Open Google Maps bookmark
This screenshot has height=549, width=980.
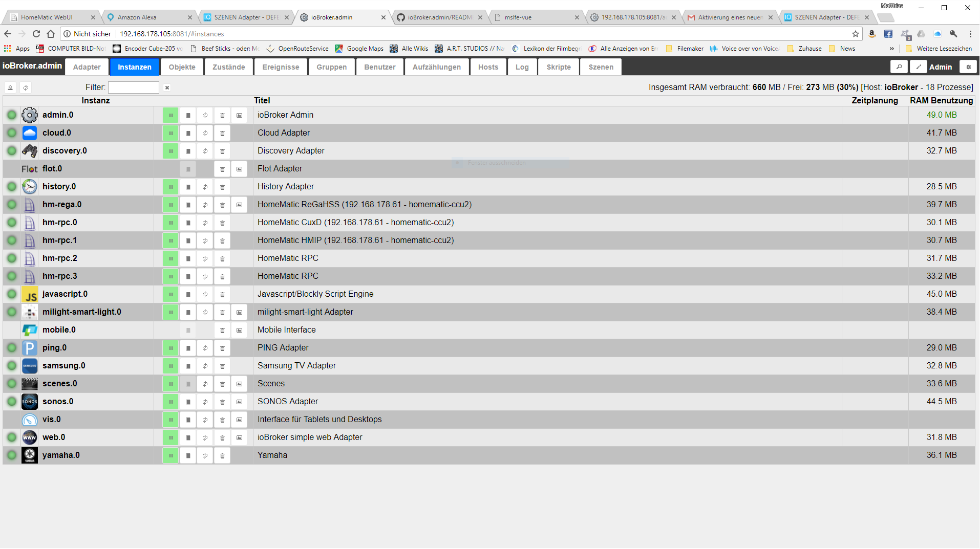click(359, 49)
